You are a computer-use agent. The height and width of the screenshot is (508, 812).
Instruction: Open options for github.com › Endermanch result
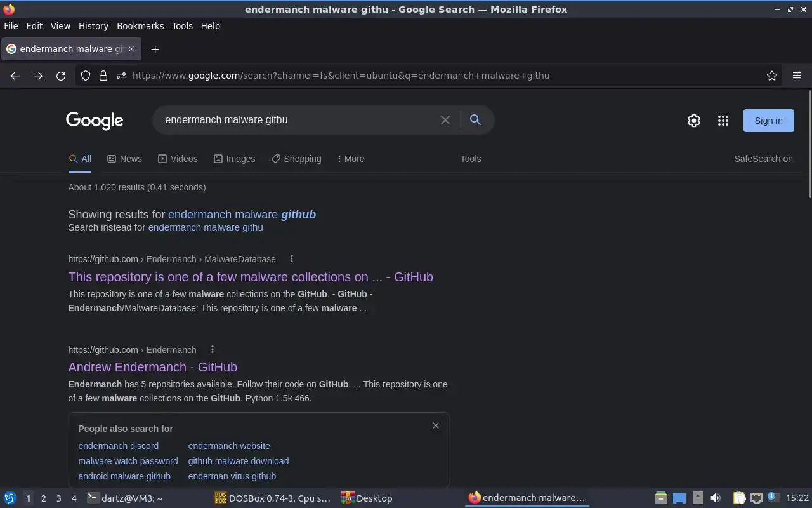(x=213, y=350)
